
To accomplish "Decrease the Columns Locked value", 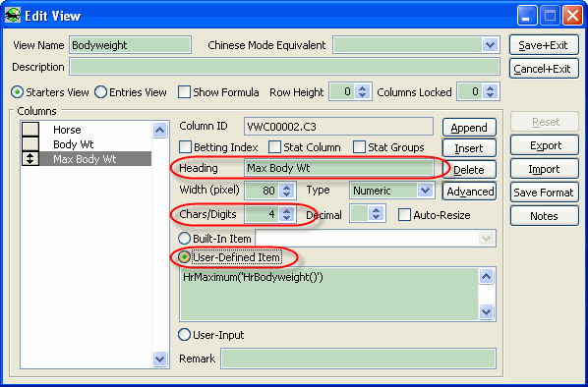I will point(490,95).
